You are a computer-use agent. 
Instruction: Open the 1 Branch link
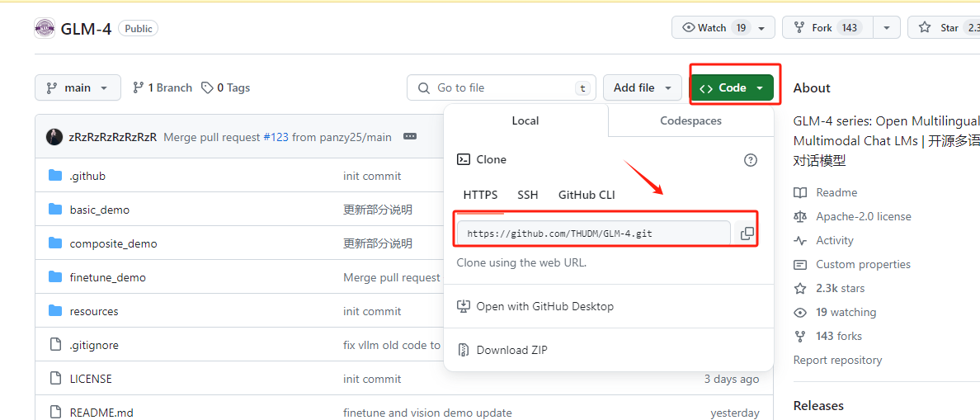163,88
